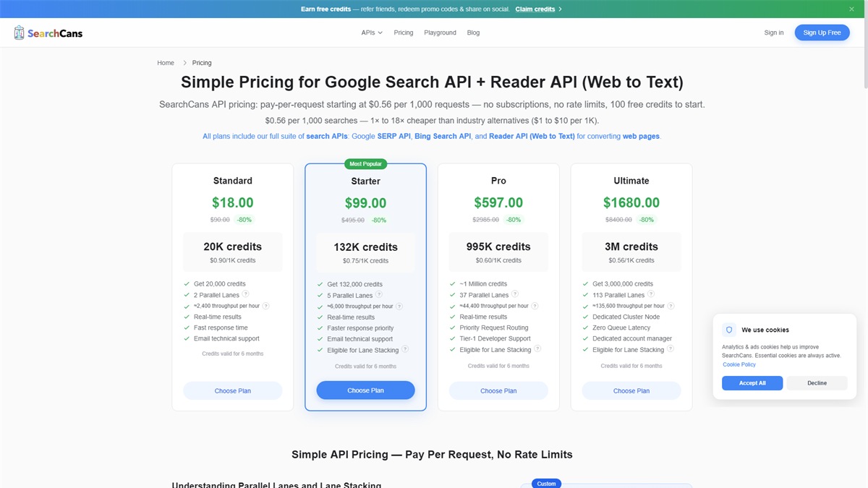The width and height of the screenshot is (868, 488).
Task: Open the Cookie Policy link
Action: 739,364
